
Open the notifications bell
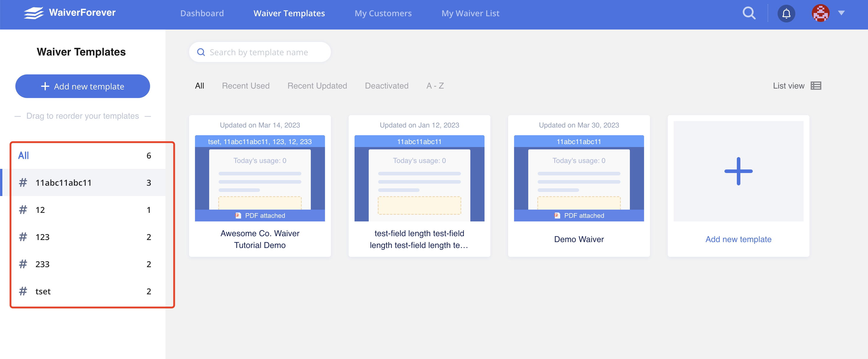click(x=786, y=14)
